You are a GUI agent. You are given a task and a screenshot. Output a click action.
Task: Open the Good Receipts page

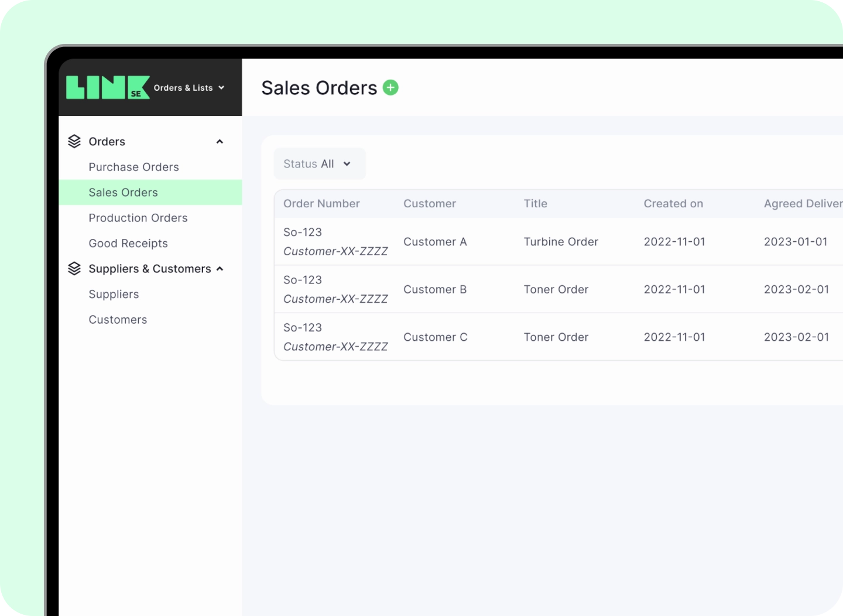tap(128, 243)
